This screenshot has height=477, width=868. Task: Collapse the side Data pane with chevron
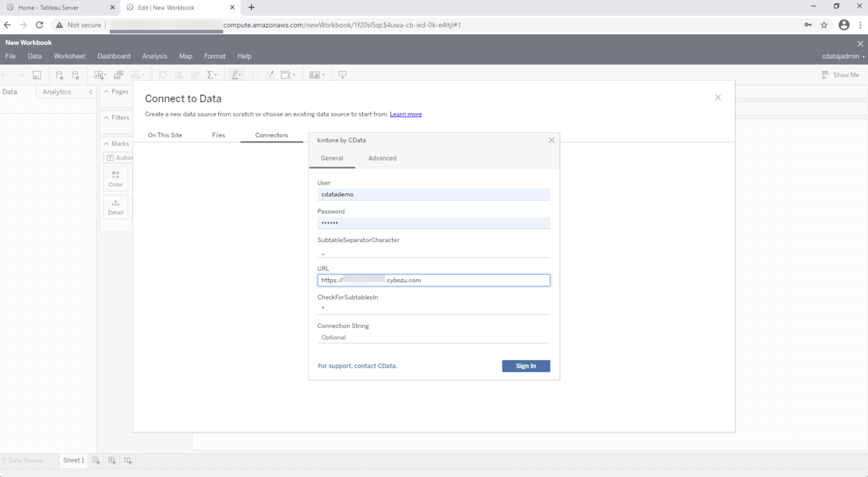(91, 92)
